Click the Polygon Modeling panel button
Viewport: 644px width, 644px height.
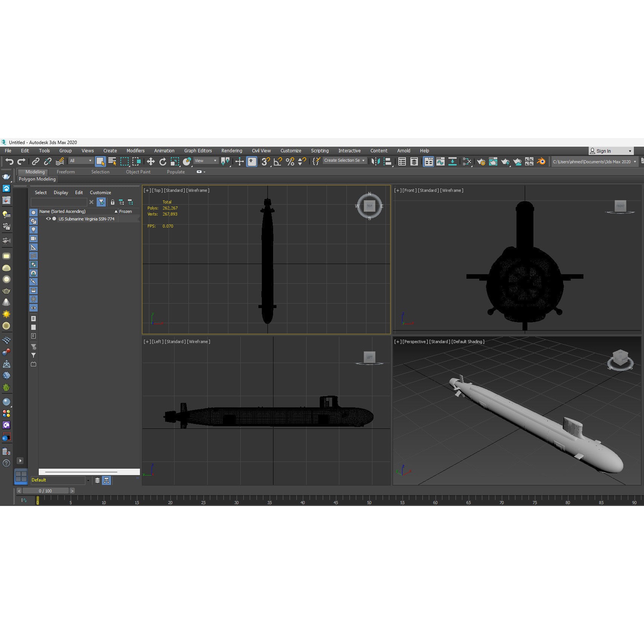tap(37, 179)
